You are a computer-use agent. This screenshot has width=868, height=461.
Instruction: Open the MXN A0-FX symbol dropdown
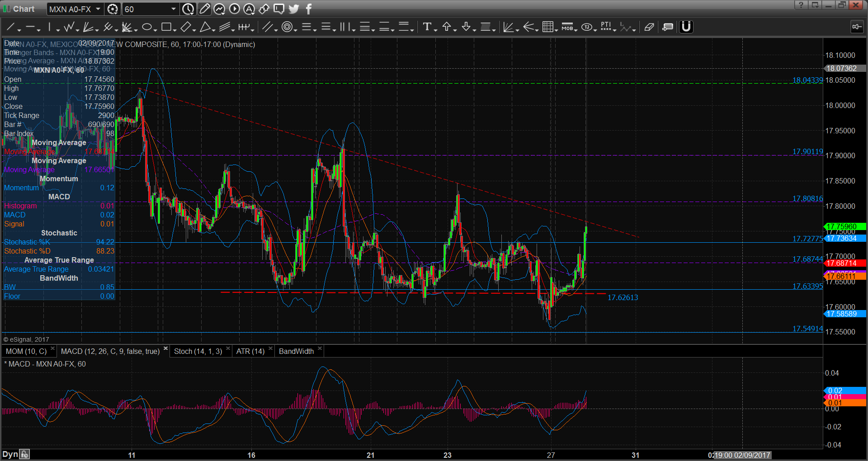pos(98,9)
